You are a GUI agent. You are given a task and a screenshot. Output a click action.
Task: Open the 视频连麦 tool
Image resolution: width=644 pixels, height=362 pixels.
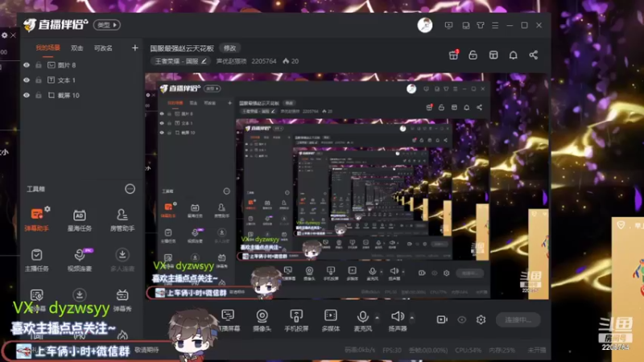[x=79, y=260]
